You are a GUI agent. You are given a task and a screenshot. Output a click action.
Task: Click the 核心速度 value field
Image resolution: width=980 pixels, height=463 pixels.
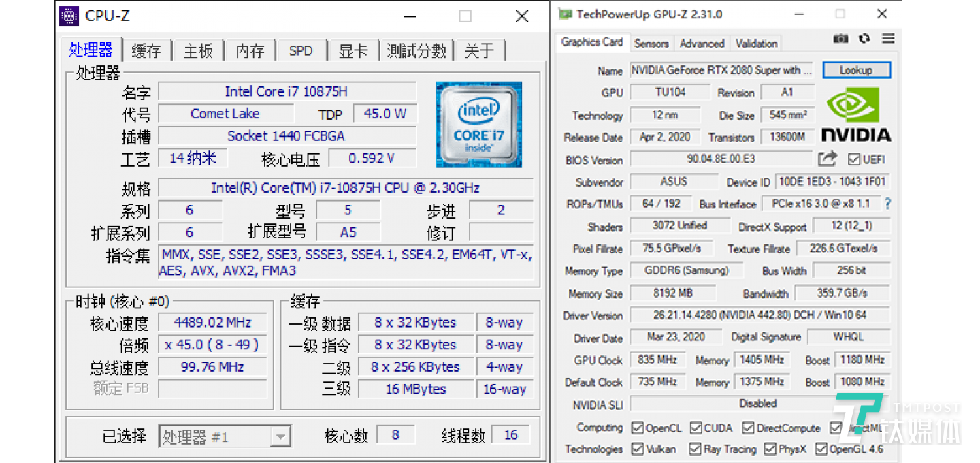pos(212,323)
